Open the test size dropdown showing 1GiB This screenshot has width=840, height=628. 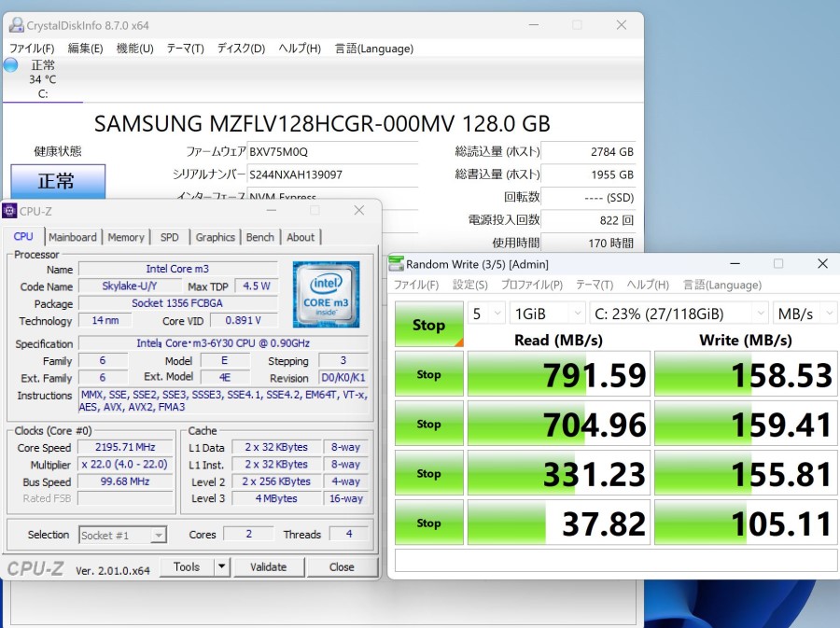pyautogui.click(x=547, y=314)
